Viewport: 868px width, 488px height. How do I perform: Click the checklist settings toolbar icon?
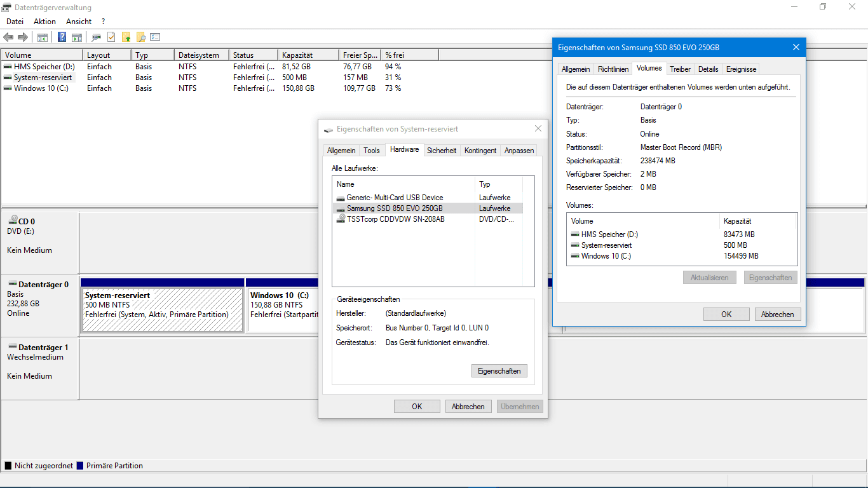(x=155, y=37)
